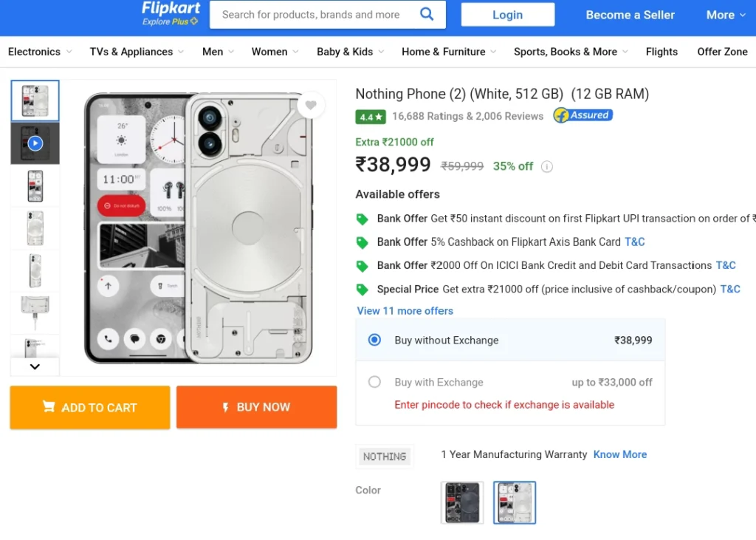Click the 4.4 star rating badge
756x540 pixels.
point(371,117)
